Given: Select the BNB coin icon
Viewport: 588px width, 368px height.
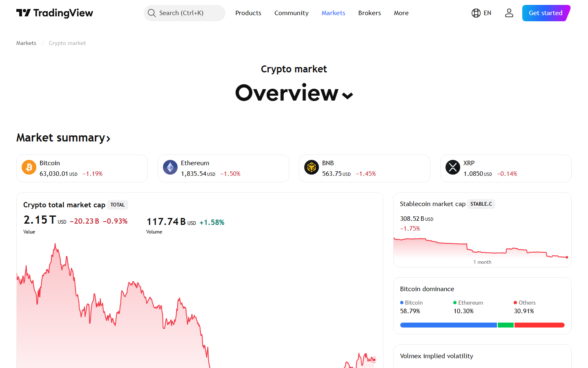Looking at the screenshot, I should (312, 167).
